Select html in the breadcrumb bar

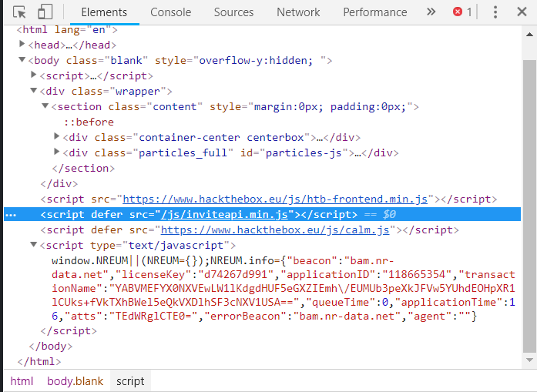click(x=22, y=381)
